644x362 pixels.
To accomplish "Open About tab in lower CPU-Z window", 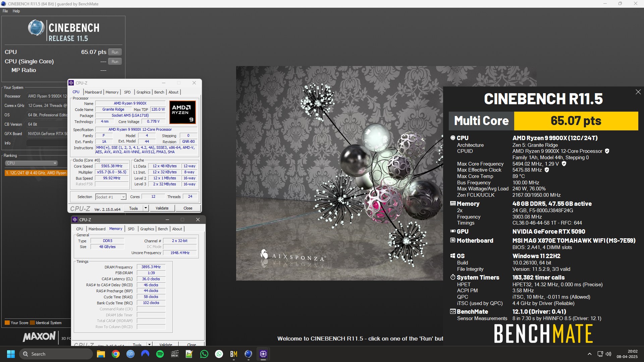I will tap(177, 229).
